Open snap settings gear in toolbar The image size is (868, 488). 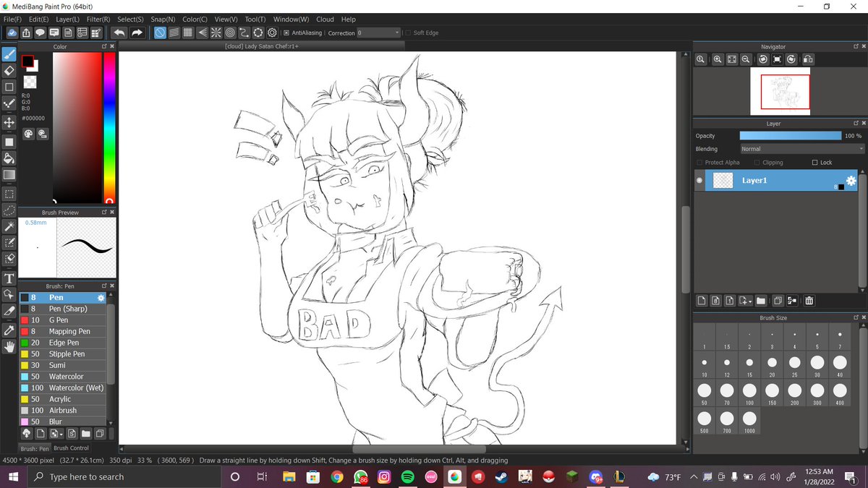272,33
